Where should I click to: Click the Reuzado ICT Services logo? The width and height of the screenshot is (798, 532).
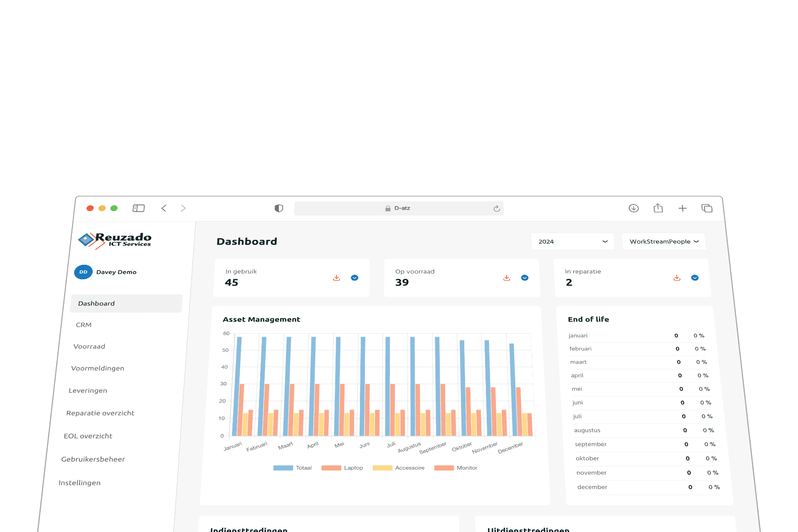(x=115, y=241)
